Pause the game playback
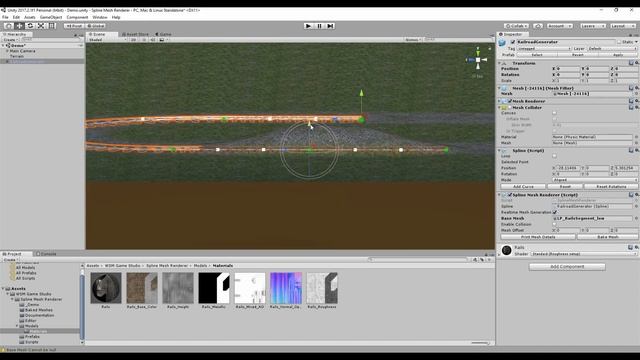This screenshot has width=640, height=360. coord(320,26)
